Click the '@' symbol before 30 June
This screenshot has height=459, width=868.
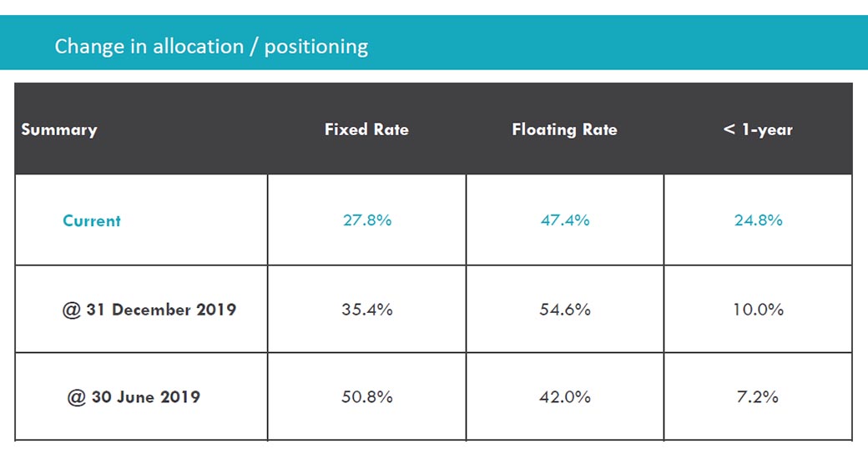(77, 396)
